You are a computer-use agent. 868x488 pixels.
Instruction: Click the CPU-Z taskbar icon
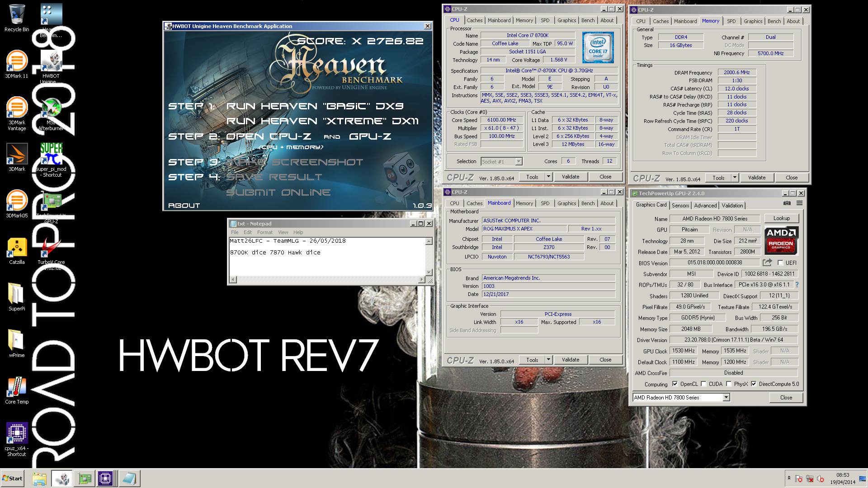105,479
